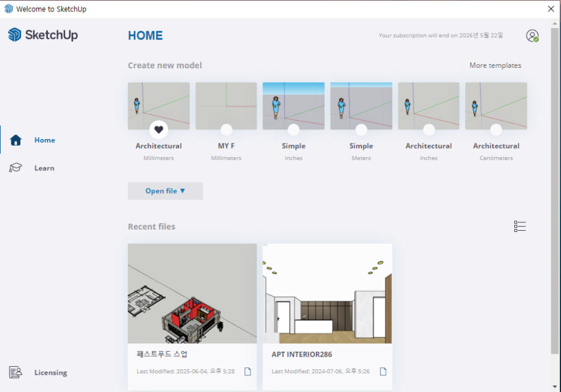Create model from Simple Meters thumbnail
The image size is (561, 392).
(x=361, y=106)
